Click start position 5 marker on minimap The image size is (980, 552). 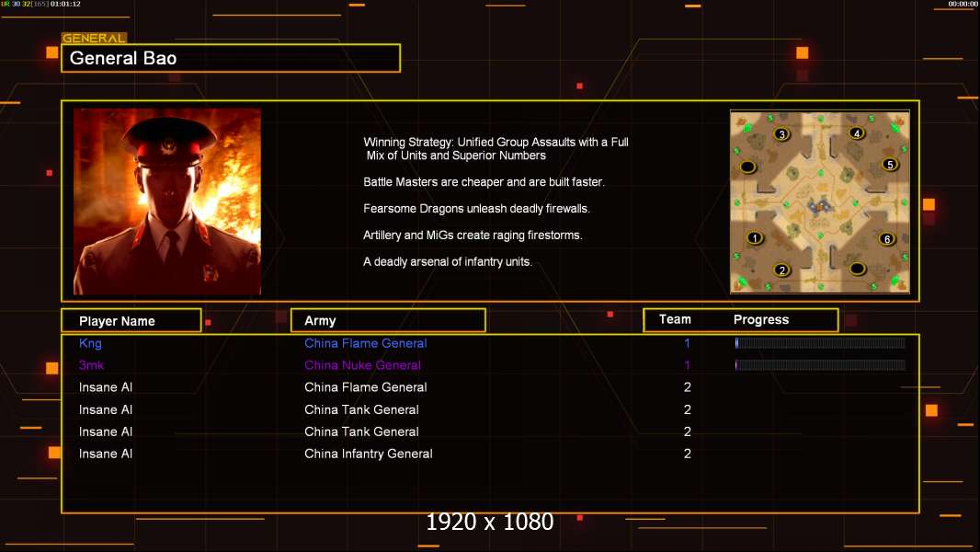[x=890, y=165]
